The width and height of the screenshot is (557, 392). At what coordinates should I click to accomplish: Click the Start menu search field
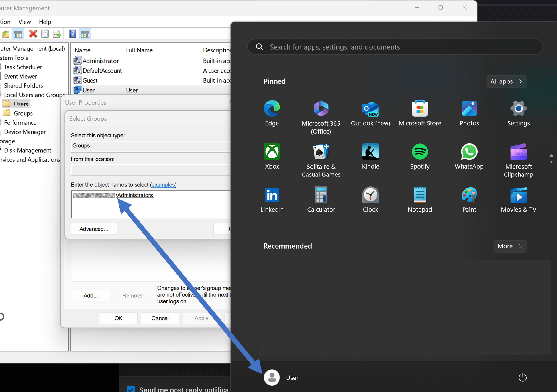395,47
